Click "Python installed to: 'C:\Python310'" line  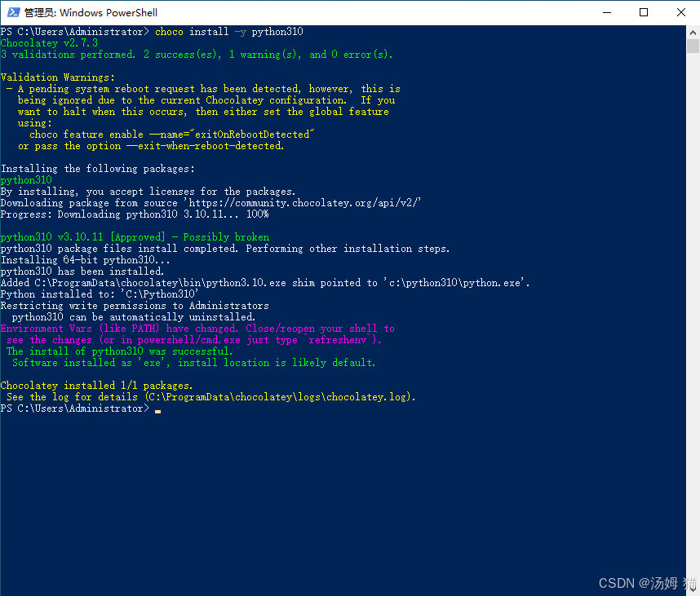point(100,294)
